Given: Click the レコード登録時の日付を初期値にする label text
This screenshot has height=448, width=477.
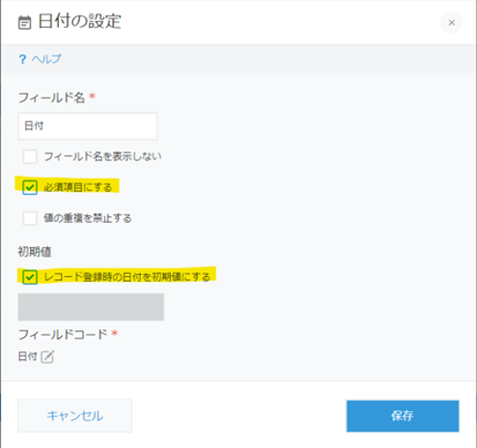Looking at the screenshot, I should tap(126, 277).
